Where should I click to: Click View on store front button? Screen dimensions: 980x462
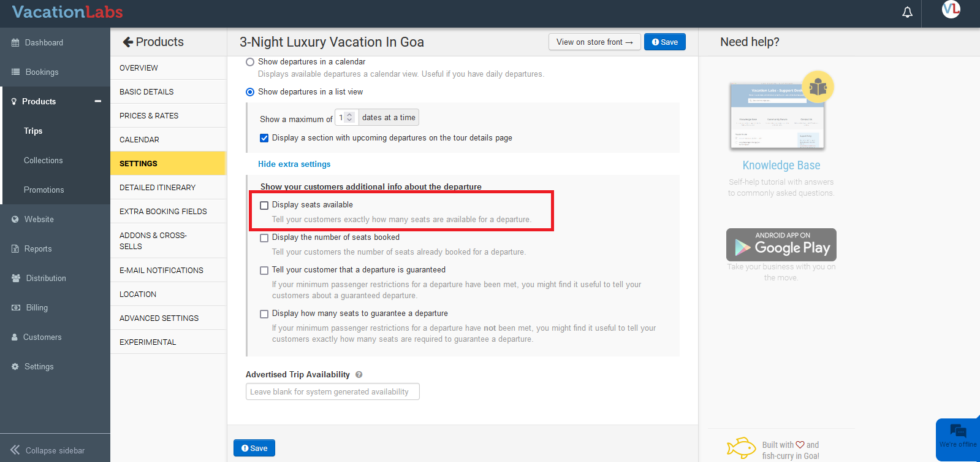click(x=594, y=42)
